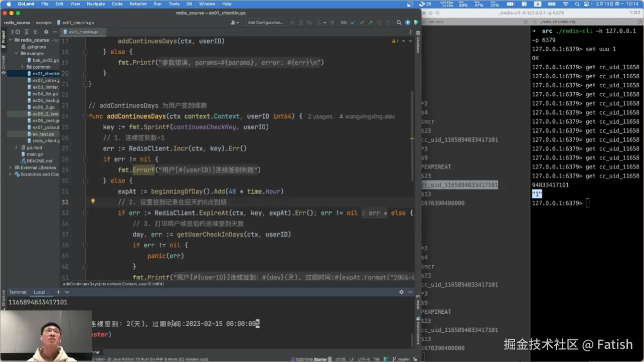Expand the common folder in tree

click(x=23, y=67)
